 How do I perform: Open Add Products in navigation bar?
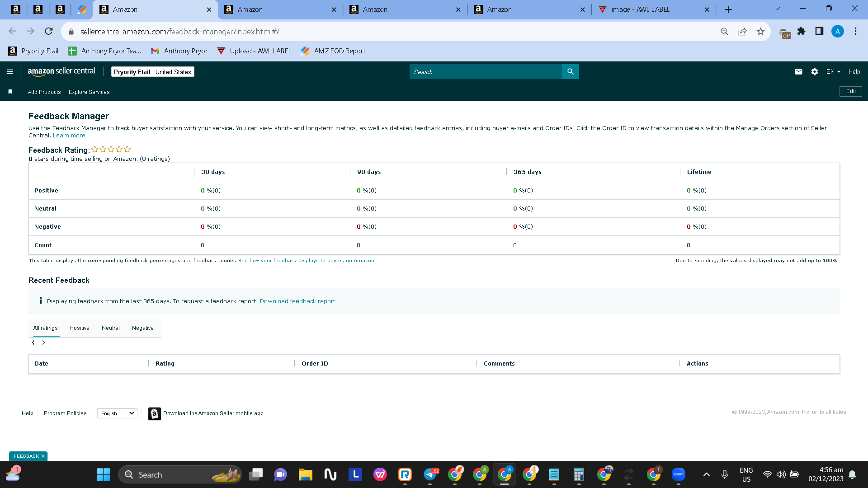(x=44, y=92)
